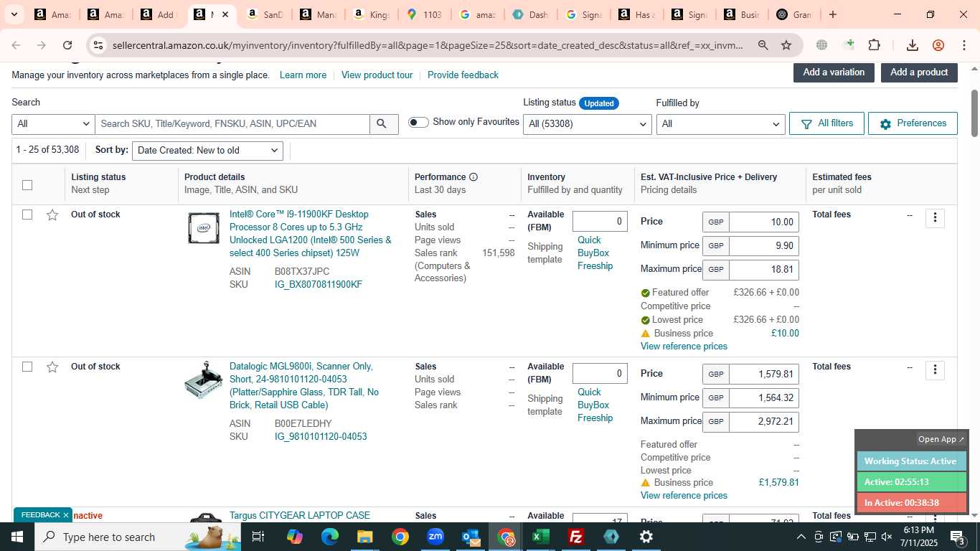Tick checkbox for Datalogic MGL9800i row
This screenshot has width=980, height=551.
point(27,367)
